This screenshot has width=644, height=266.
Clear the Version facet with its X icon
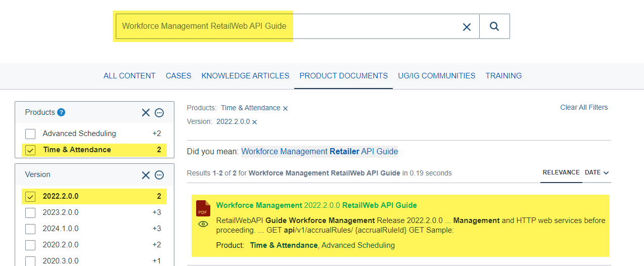146,175
